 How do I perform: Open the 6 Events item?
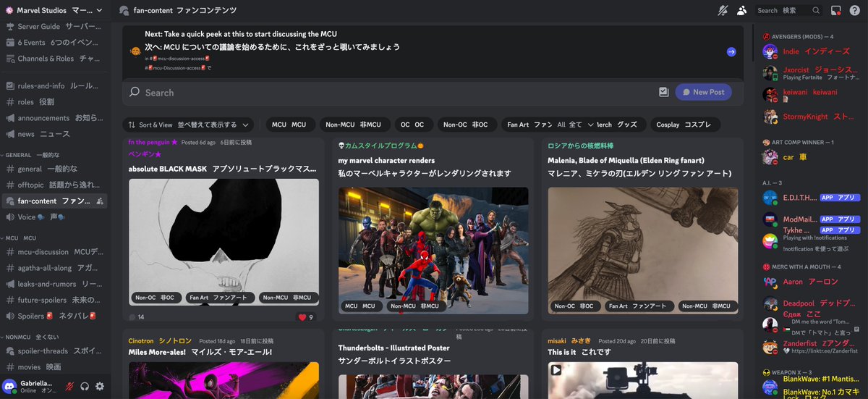pyautogui.click(x=54, y=42)
